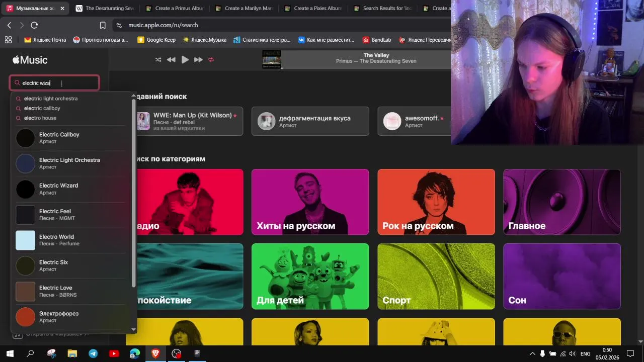Click the previous track rewind button
Screen dimensions: 644x362
tap(171, 60)
